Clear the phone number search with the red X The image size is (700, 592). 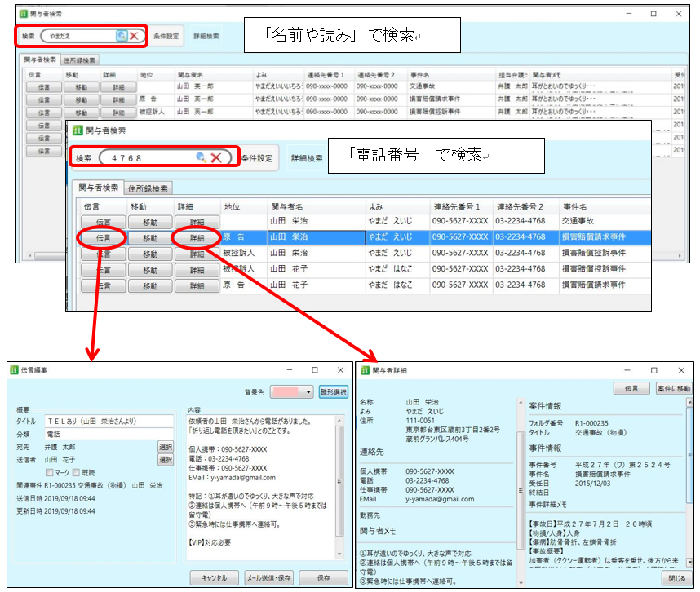(x=216, y=157)
